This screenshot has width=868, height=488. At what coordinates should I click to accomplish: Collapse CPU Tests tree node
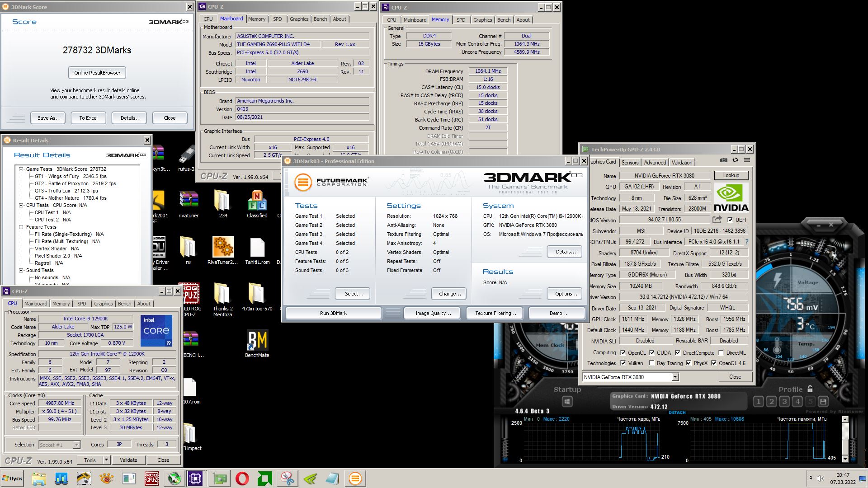(x=21, y=205)
